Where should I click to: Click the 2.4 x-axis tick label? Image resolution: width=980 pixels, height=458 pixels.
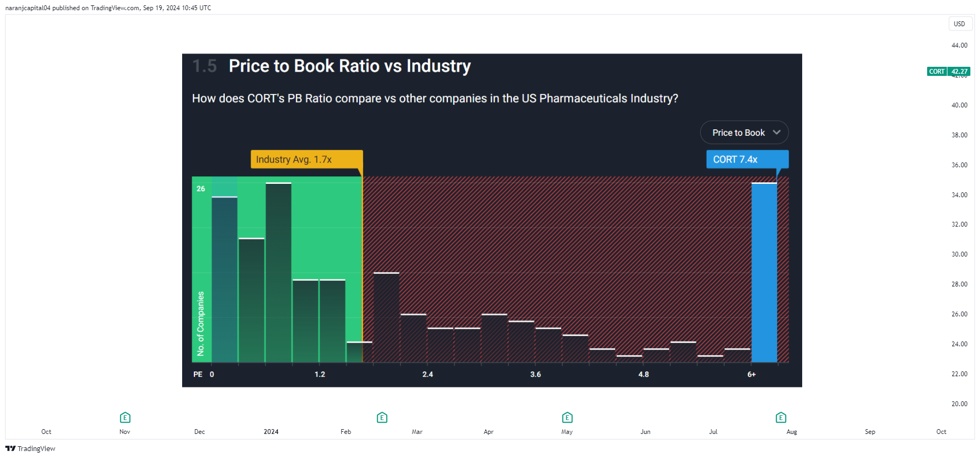pos(428,375)
